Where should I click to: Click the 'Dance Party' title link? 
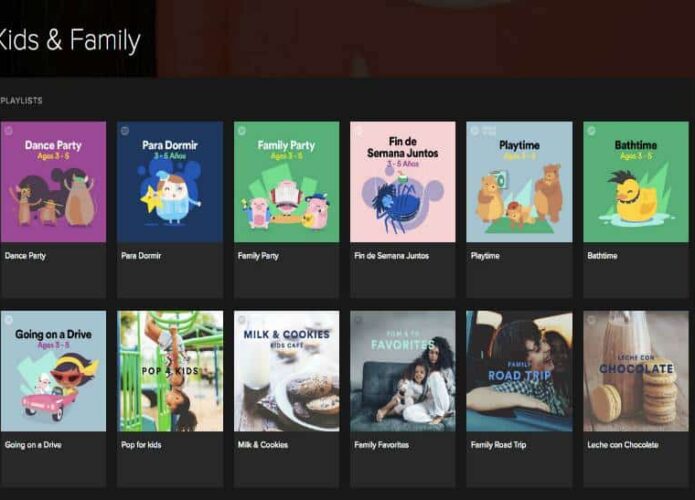coord(25,256)
